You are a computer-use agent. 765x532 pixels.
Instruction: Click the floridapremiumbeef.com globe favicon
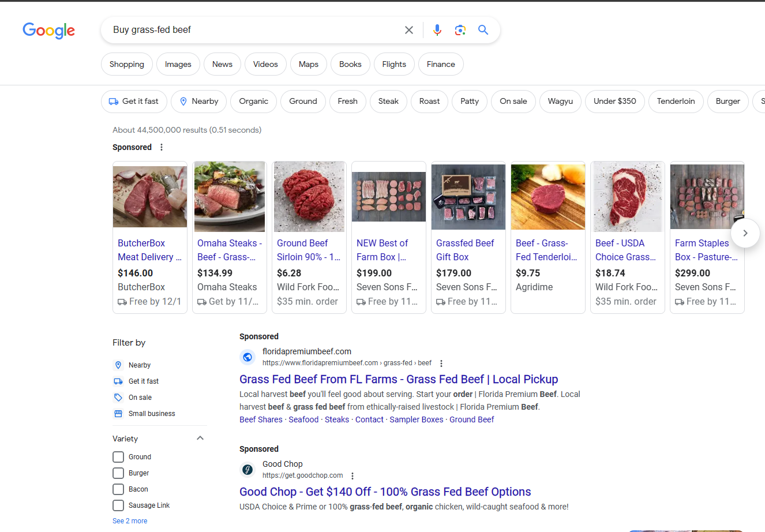coord(247,357)
